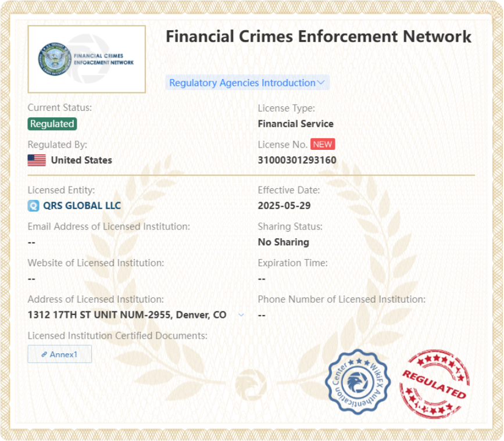Click the WikiFX Authentication Center seal
This screenshot has width=504, height=441.
point(358,381)
